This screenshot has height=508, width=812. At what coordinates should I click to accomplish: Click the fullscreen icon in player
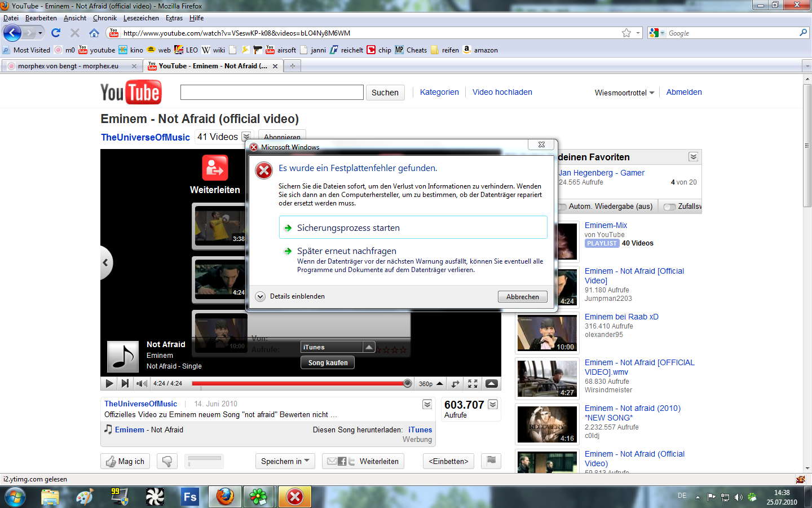coord(473,383)
